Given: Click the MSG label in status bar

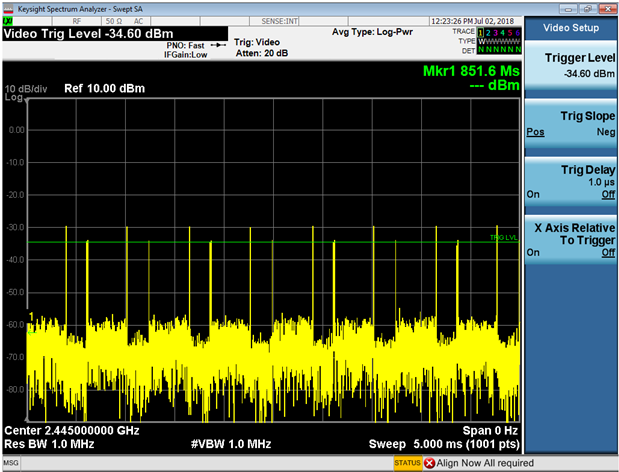Looking at the screenshot, I should pos(11,463).
